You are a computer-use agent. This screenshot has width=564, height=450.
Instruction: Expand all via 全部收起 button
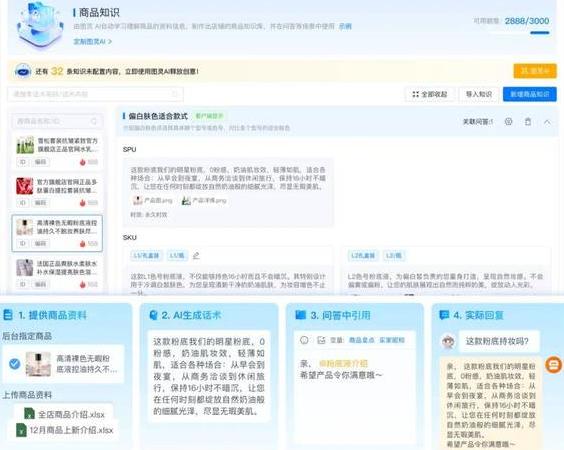click(430, 94)
